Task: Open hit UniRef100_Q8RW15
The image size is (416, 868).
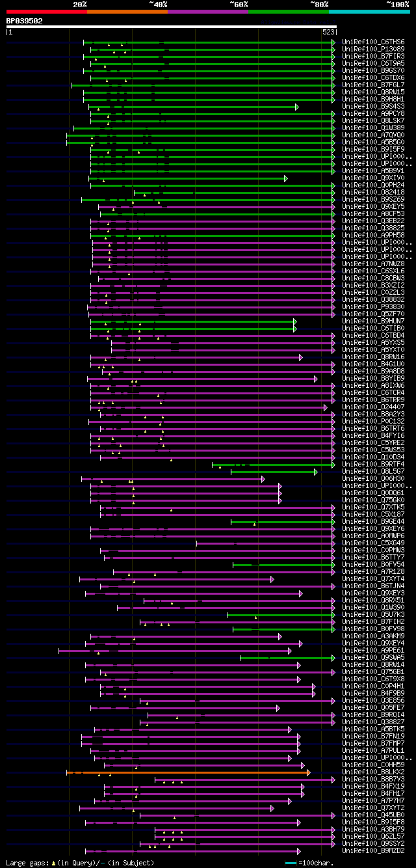Action: click(373, 92)
